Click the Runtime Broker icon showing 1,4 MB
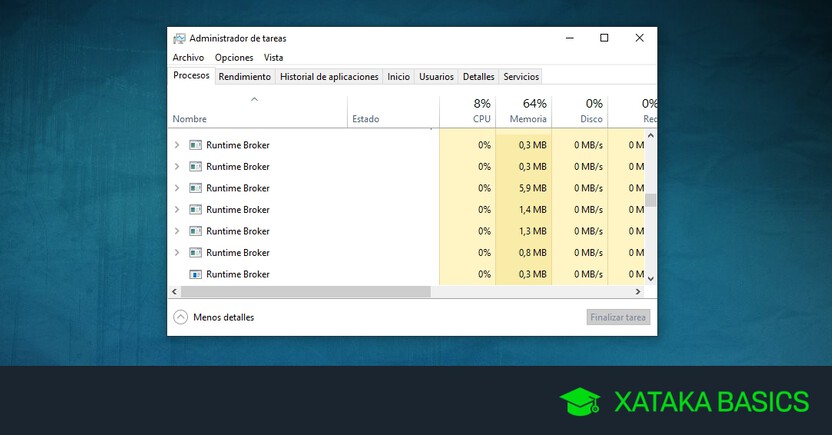Image resolution: width=832 pixels, height=435 pixels. [x=196, y=210]
